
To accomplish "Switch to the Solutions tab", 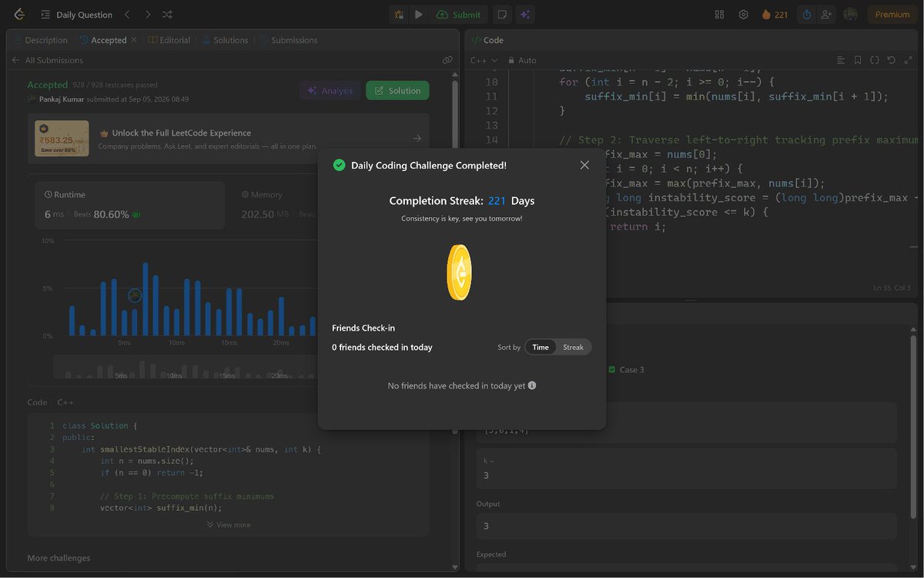I will pyautogui.click(x=225, y=40).
